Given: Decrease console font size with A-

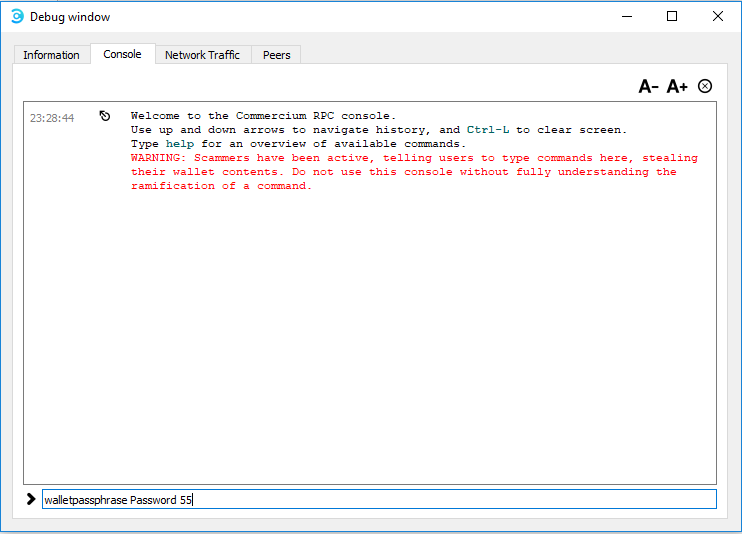Looking at the screenshot, I should pos(648,87).
